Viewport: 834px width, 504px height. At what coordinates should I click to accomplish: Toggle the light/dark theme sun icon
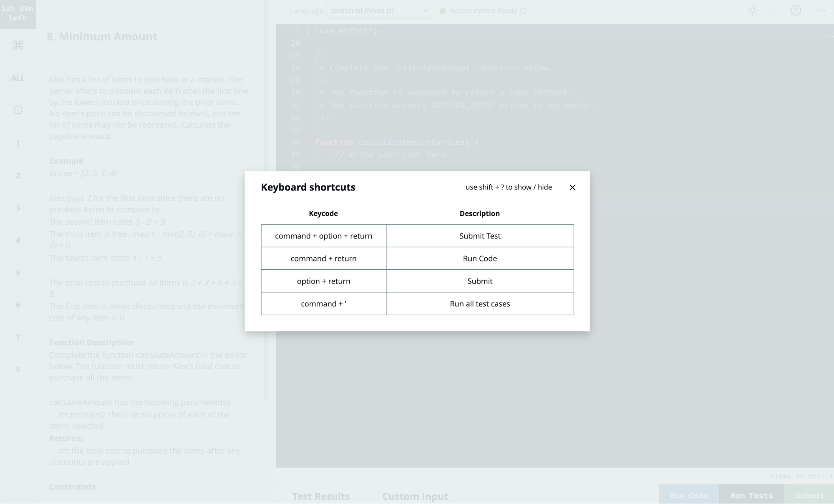[x=752, y=10]
